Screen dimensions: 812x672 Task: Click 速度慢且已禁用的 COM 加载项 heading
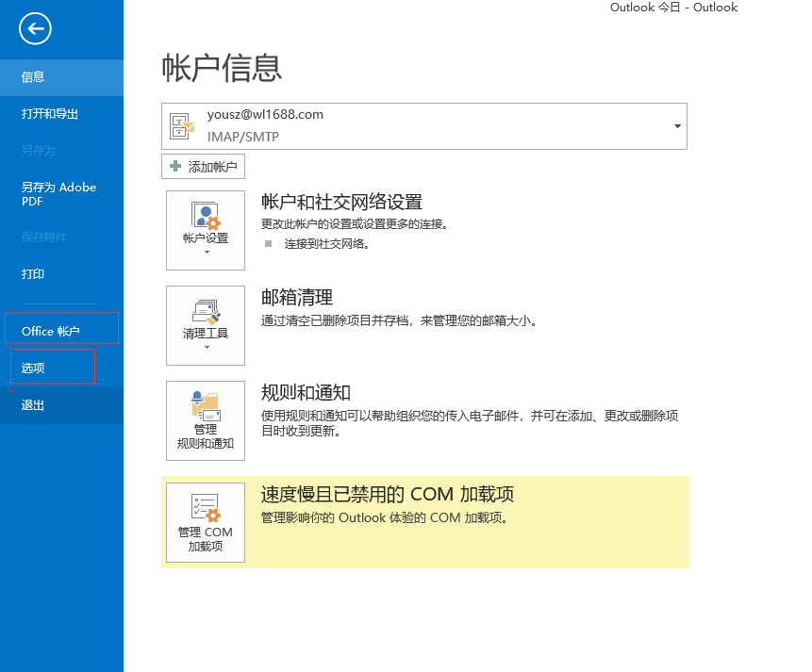pos(388,495)
